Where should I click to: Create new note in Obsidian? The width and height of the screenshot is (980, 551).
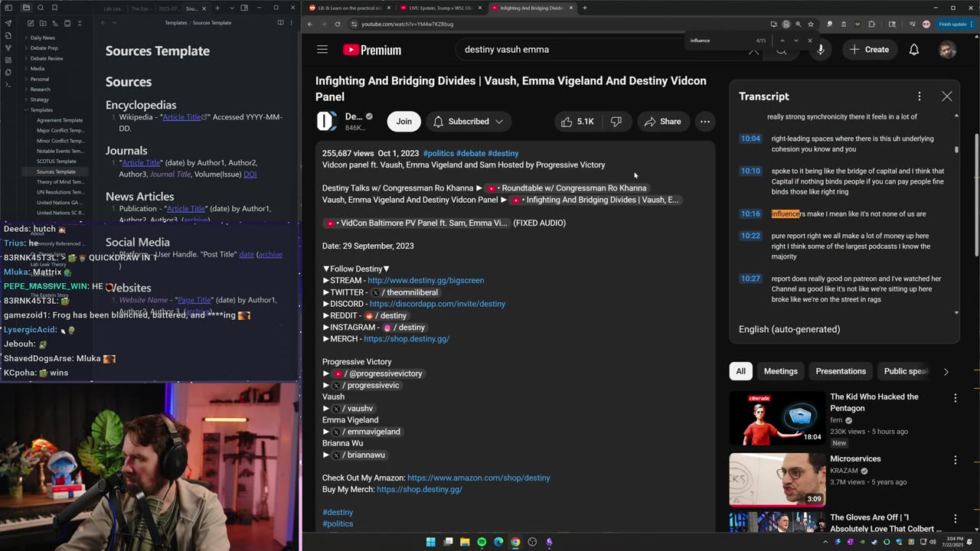tap(30, 23)
